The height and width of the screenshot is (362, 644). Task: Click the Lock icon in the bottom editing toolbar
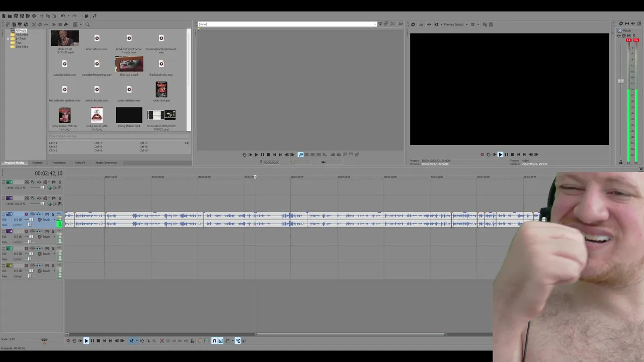tap(192, 341)
